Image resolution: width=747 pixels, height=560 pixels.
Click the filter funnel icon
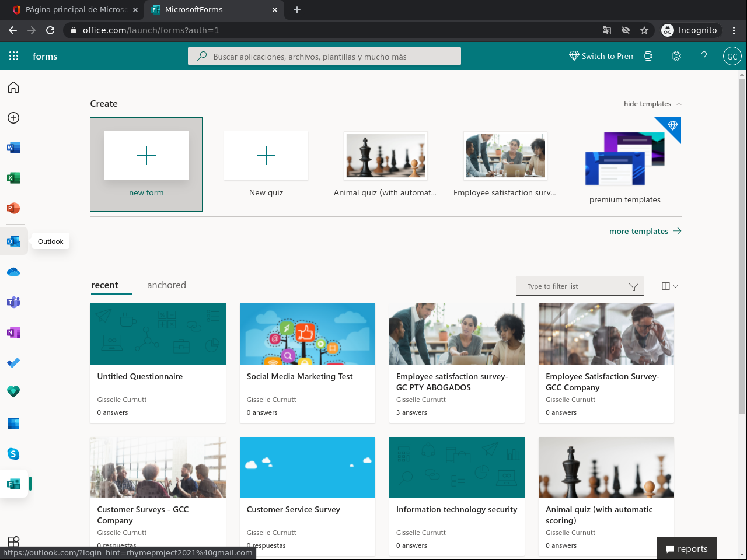(634, 286)
